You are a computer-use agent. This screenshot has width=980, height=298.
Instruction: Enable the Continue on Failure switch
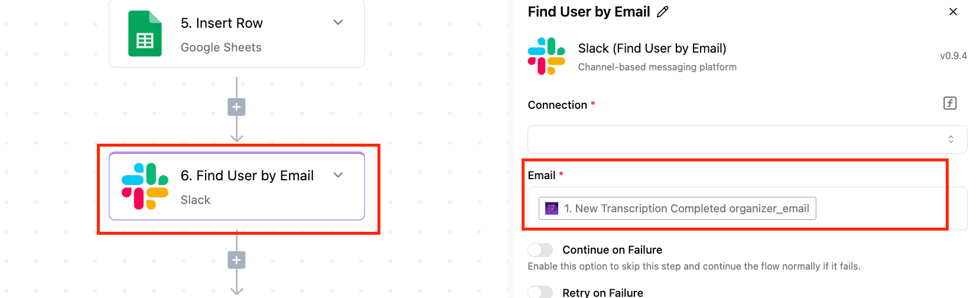point(541,250)
